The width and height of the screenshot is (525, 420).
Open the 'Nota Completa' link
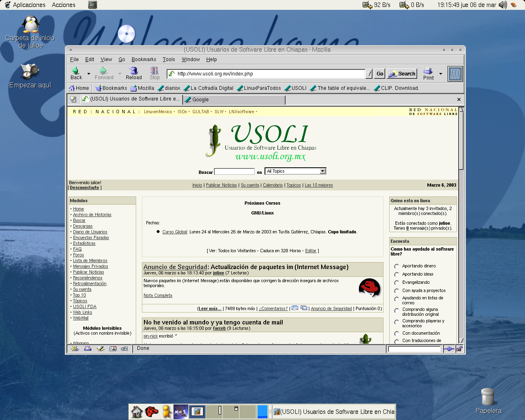click(x=158, y=296)
